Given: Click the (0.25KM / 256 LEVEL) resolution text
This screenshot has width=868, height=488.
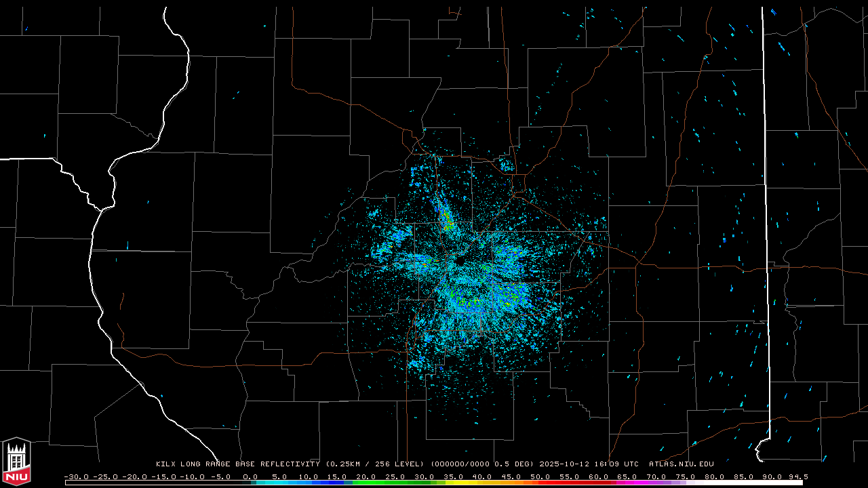Looking at the screenshot, I should pyautogui.click(x=375, y=464).
